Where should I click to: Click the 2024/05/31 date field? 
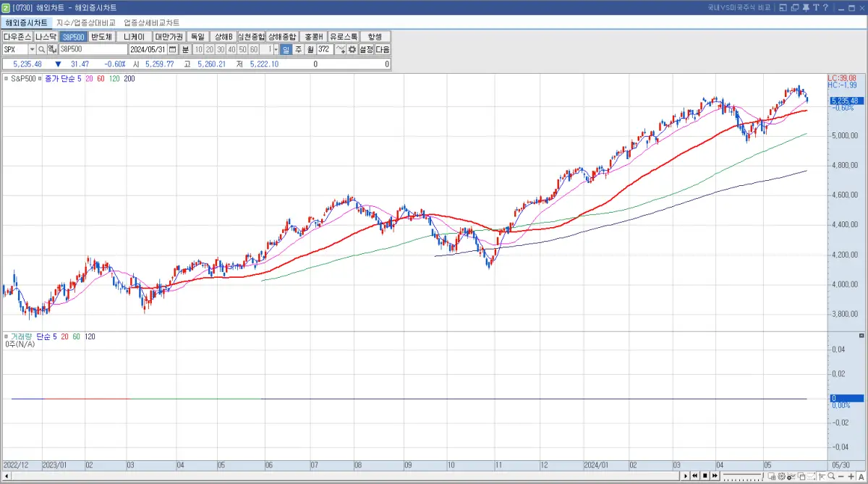148,49
